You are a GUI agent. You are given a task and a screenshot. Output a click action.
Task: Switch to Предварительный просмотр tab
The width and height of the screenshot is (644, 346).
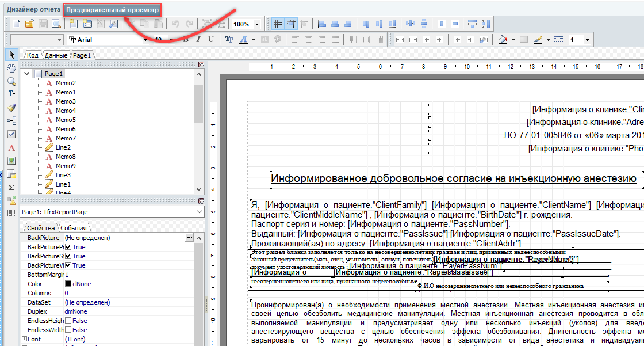pos(112,10)
